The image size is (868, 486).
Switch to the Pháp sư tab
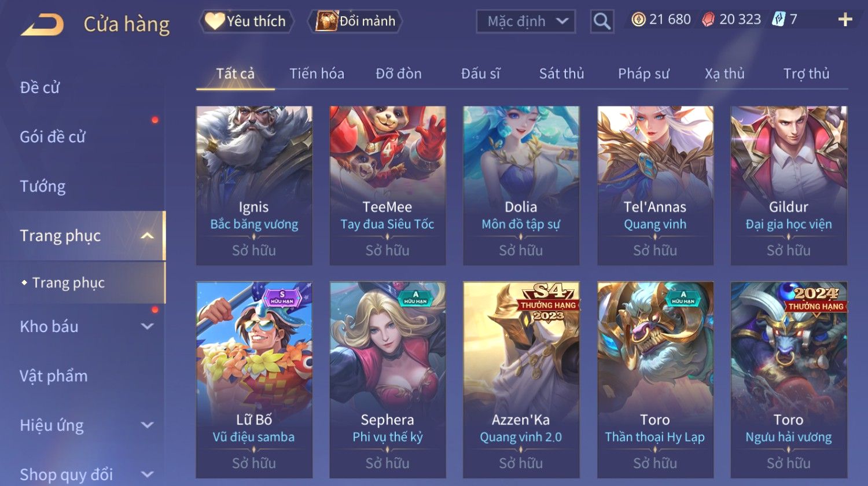pyautogui.click(x=643, y=73)
